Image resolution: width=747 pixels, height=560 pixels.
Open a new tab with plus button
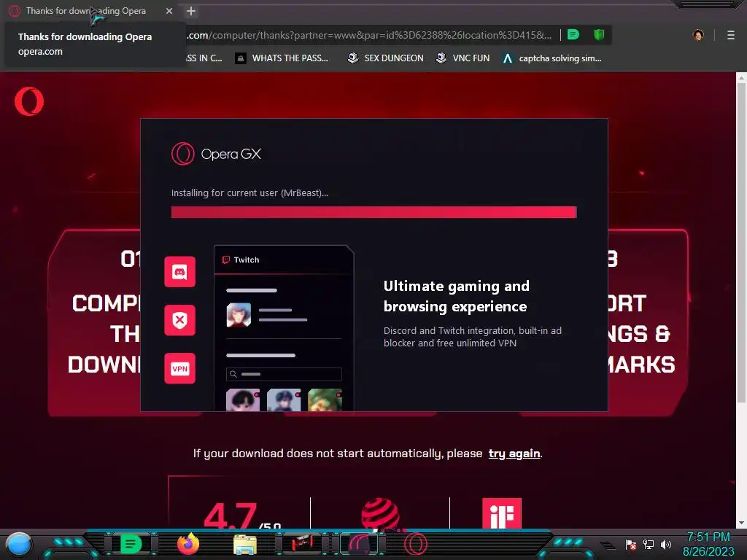[191, 11]
